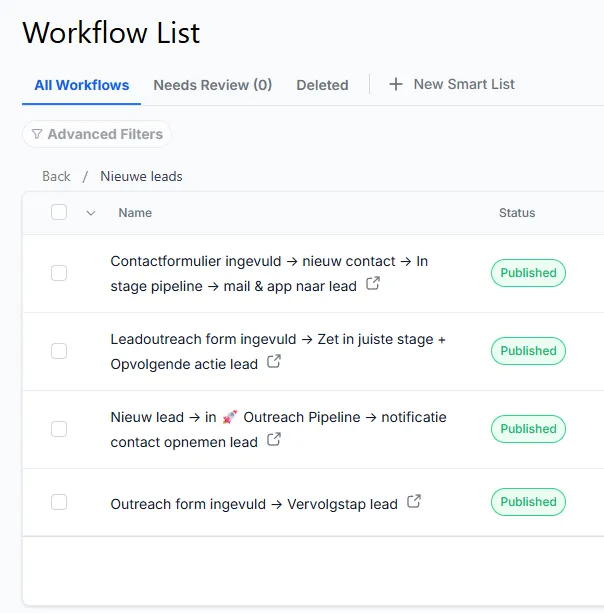The height and width of the screenshot is (613, 604).
Task: Select the All Workflows tab
Action: (82, 85)
